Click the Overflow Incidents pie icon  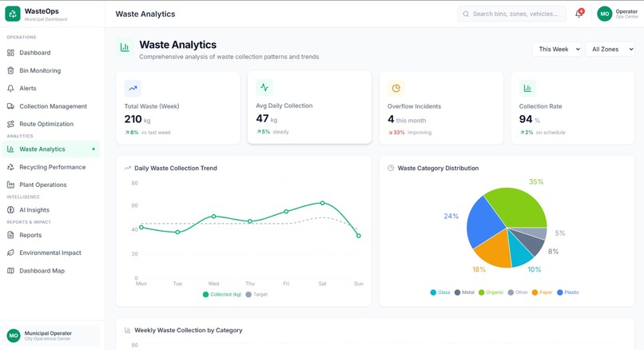(396, 88)
